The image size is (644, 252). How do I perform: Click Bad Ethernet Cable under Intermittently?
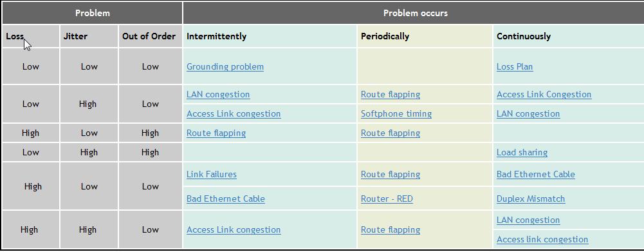tap(225, 199)
